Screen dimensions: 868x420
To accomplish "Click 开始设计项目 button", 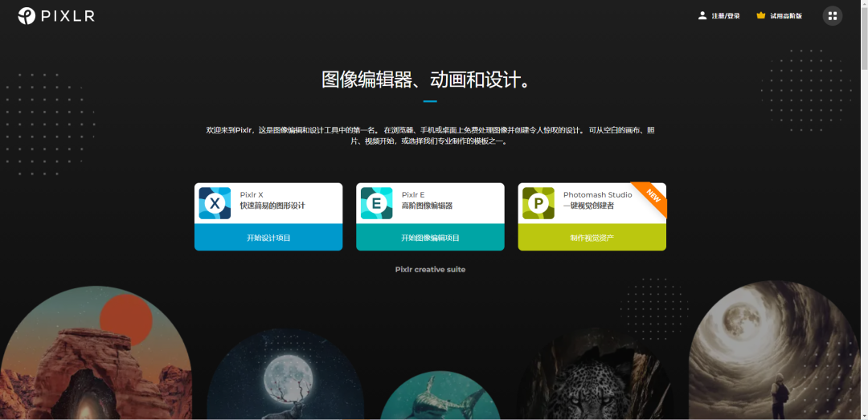I will pyautogui.click(x=268, y=238).
